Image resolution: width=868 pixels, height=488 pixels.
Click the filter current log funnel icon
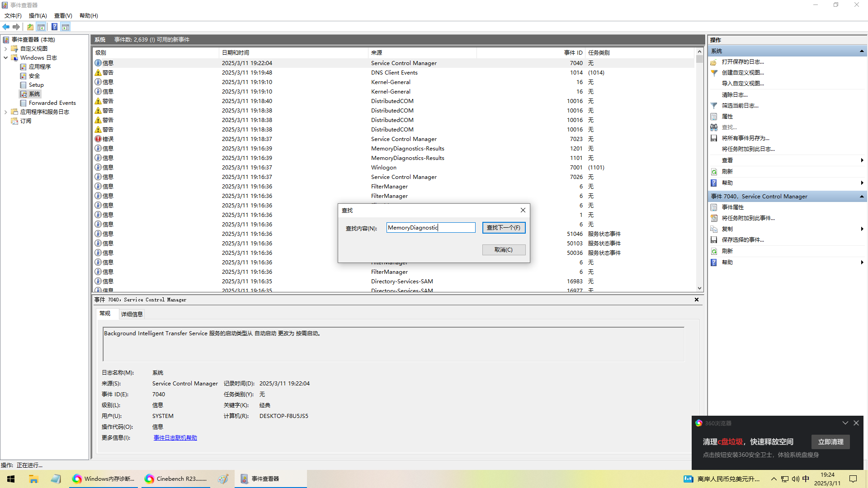714,106
